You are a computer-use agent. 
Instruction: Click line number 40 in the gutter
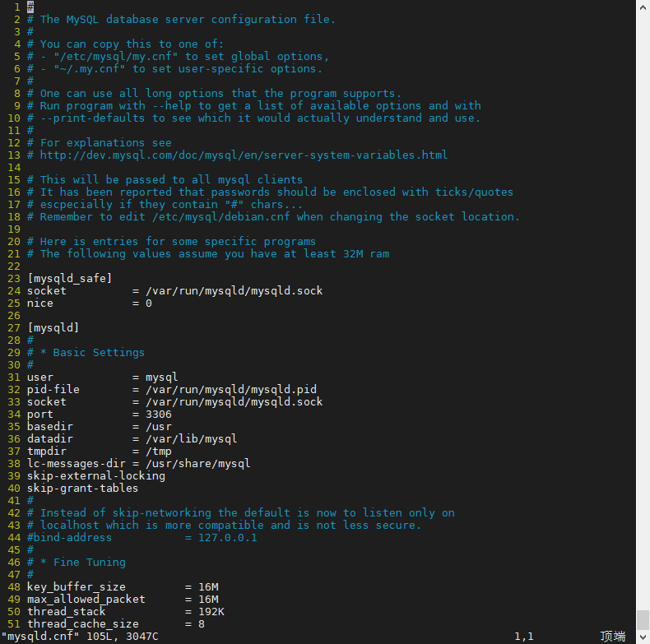pos(14,489)
